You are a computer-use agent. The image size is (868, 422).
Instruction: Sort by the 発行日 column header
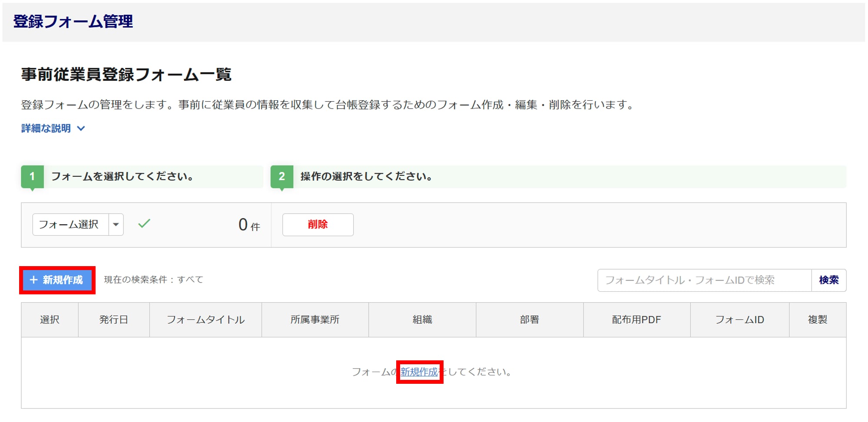(114, 320)
